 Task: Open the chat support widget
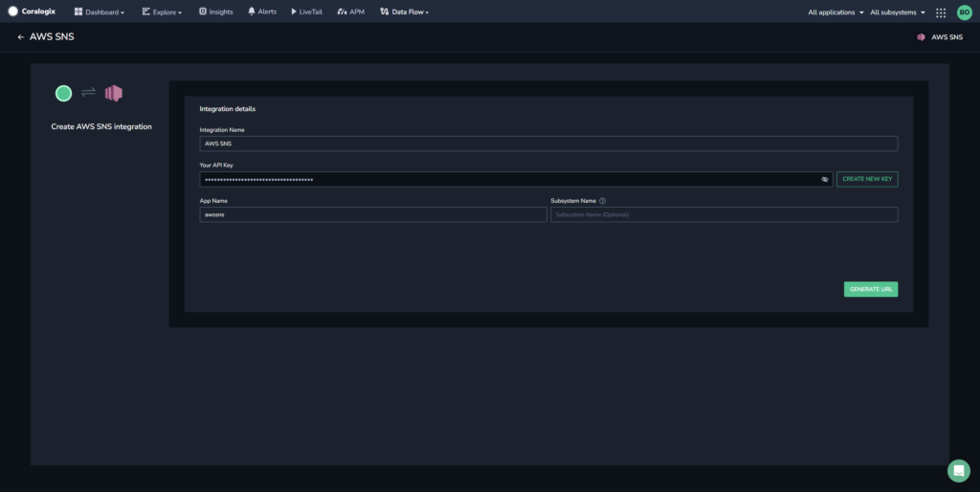point(959,471)
